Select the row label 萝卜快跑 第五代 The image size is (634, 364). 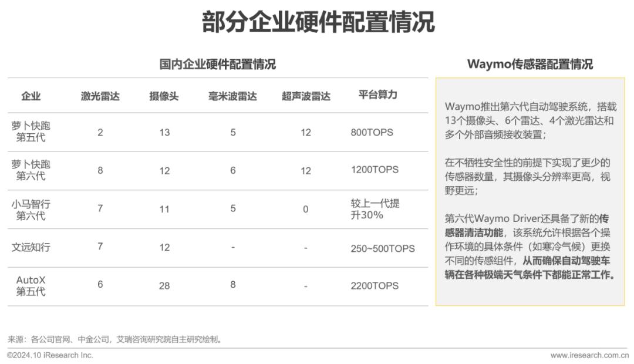coord(31,132)
